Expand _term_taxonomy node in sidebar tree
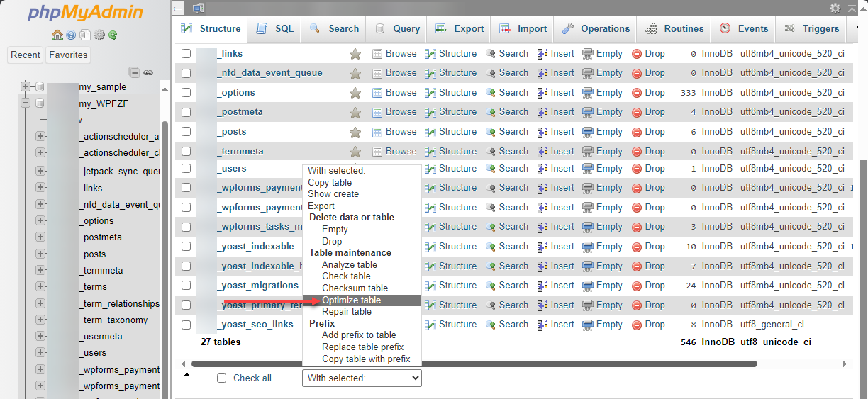Viewport: 868px width, 399px height. coord(40,320)
